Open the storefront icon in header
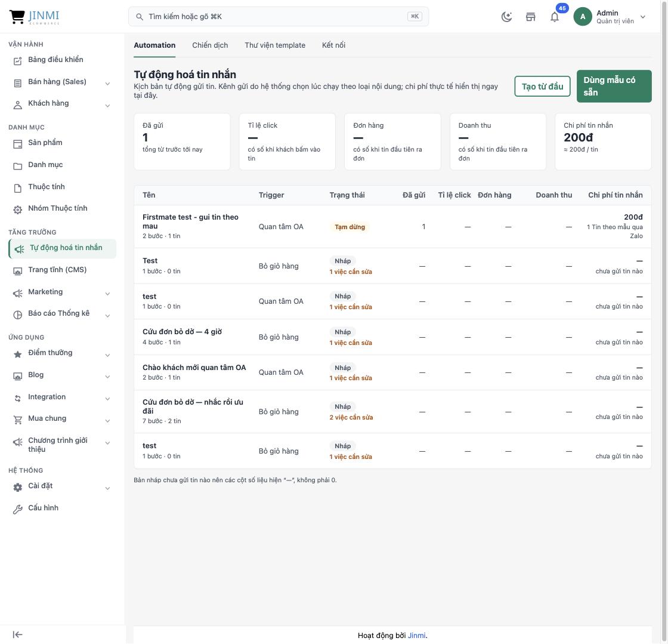Screen dimensions: 668x644 pos(530,17)
